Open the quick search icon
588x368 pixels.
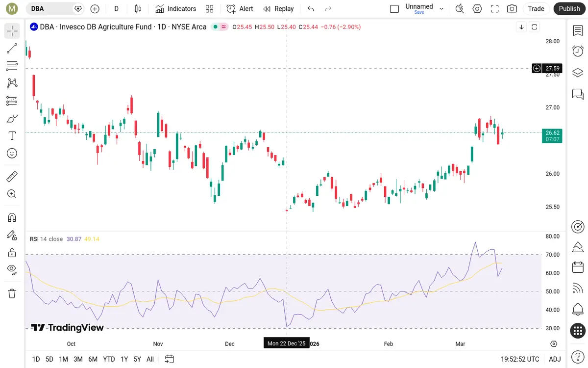click(x=460, y=8)
